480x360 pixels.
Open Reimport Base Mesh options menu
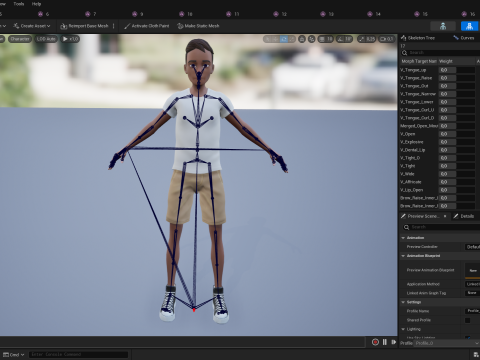point(114,26)
